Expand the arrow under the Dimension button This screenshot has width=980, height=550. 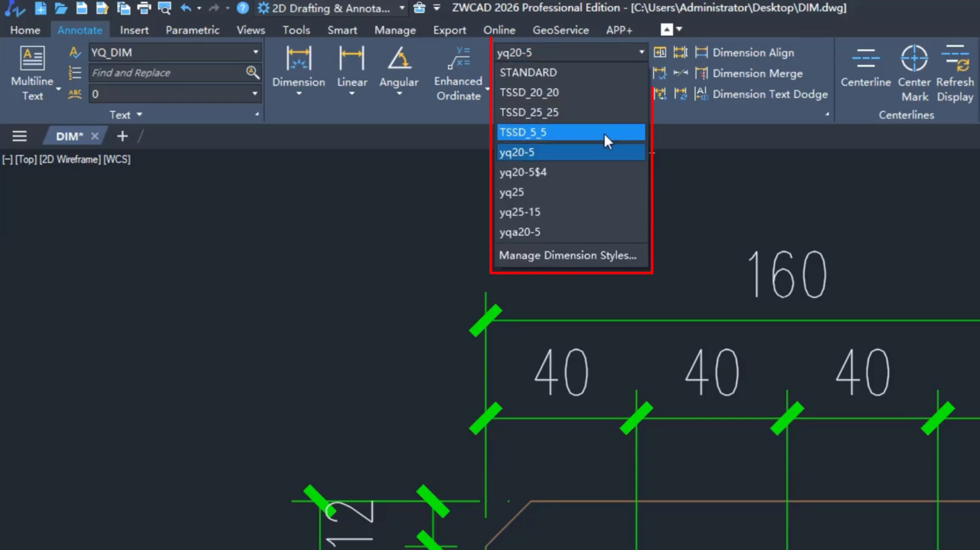click(x=299, y=94)
